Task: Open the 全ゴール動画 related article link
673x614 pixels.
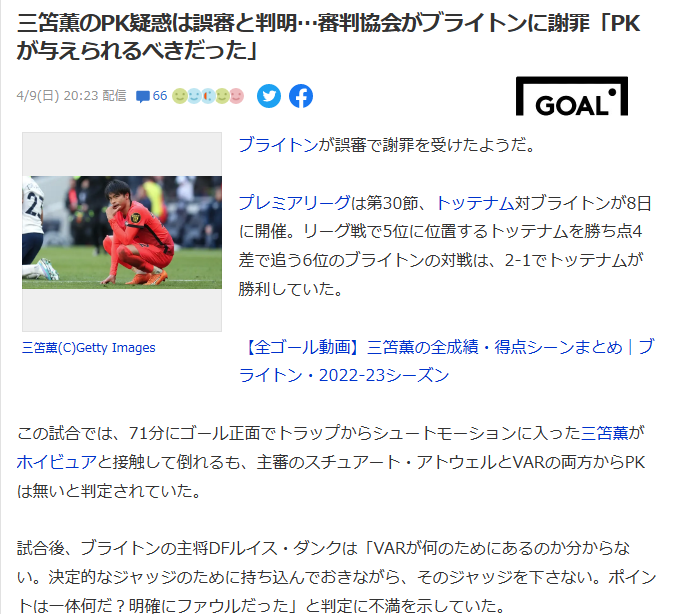Action: point(446,361)
